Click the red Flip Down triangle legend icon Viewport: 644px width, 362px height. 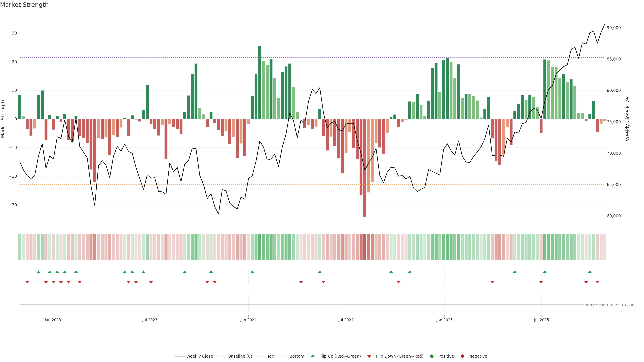click(369, 356)
